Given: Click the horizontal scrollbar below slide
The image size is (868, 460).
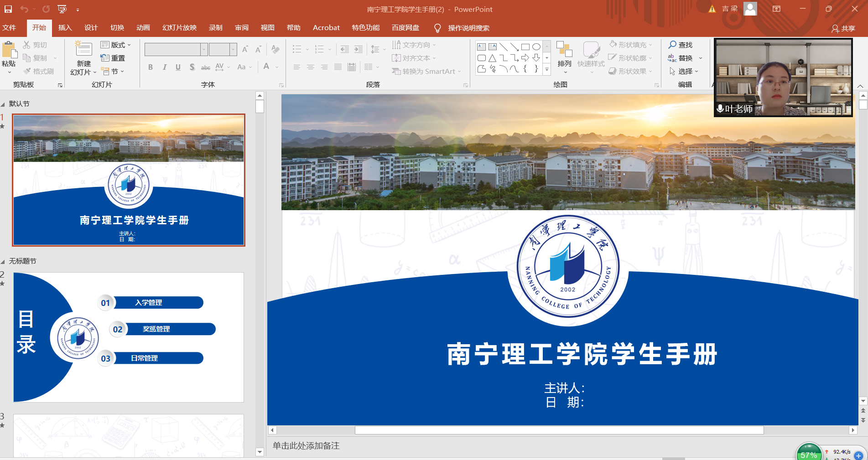Looking at the screenshot, I should [x=559, y=430].
